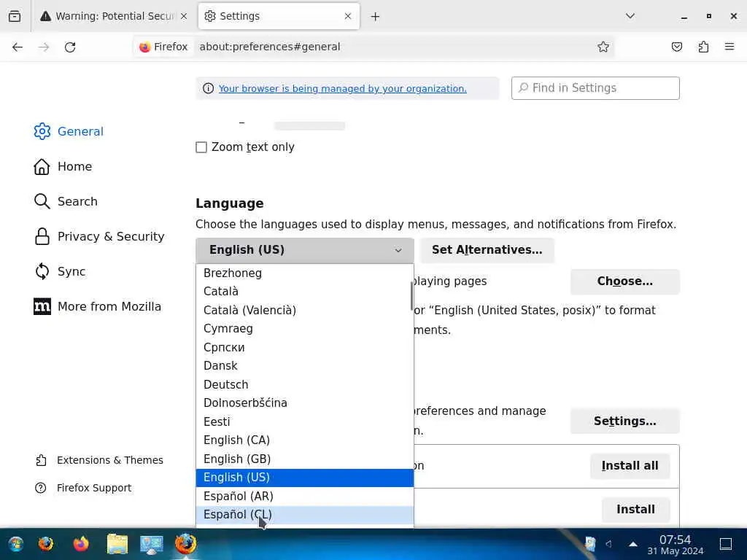Viewport: 747px width, 560px height.
Task: Select Dansk language option
Action: pos(304,366)
